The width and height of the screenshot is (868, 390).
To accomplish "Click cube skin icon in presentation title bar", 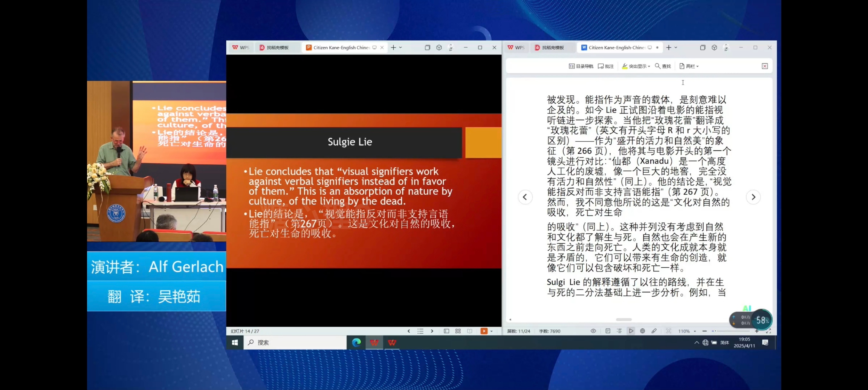I will (439, 47).
